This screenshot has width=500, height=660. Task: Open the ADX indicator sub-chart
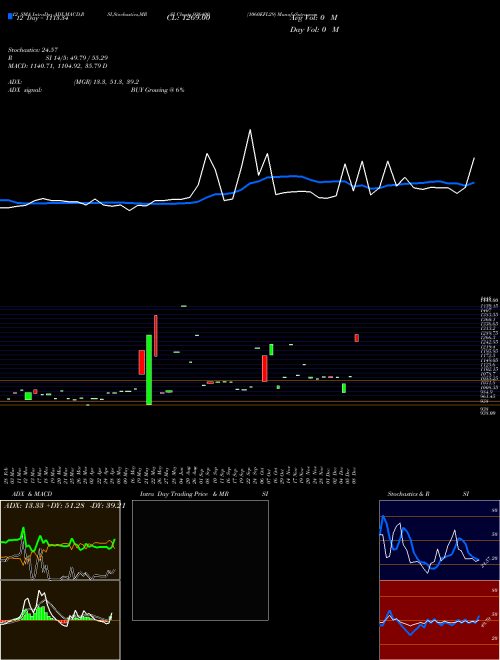60,540
